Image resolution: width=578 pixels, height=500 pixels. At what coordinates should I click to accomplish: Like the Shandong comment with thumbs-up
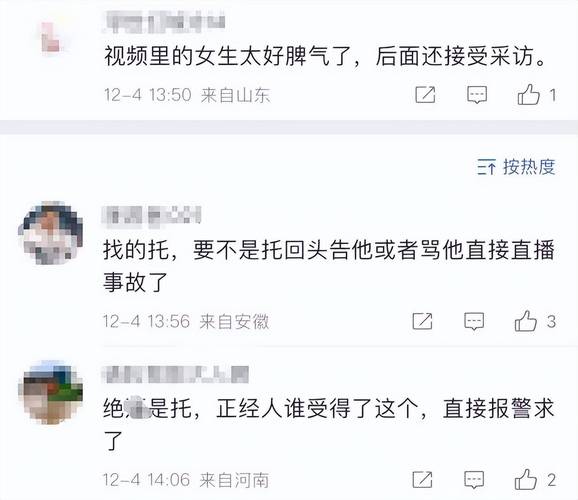pos(529,94)
